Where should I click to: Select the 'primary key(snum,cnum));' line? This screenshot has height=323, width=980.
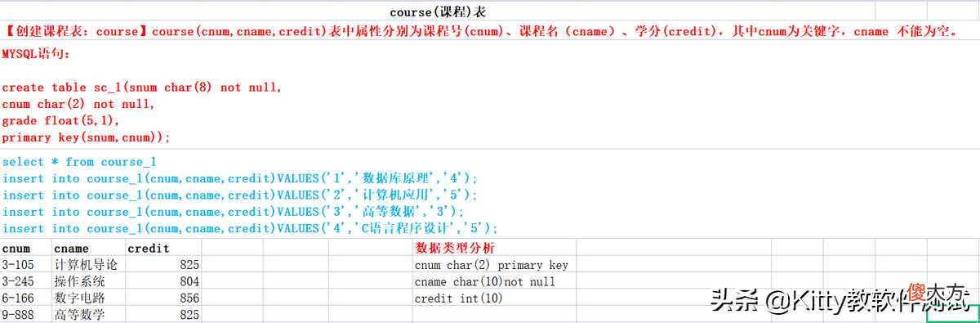86,137
